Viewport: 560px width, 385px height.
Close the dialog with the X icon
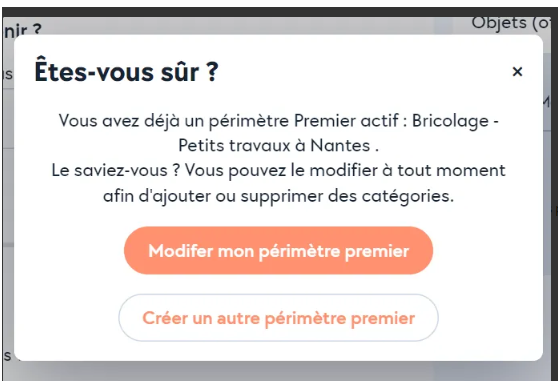tap(517, 71)
